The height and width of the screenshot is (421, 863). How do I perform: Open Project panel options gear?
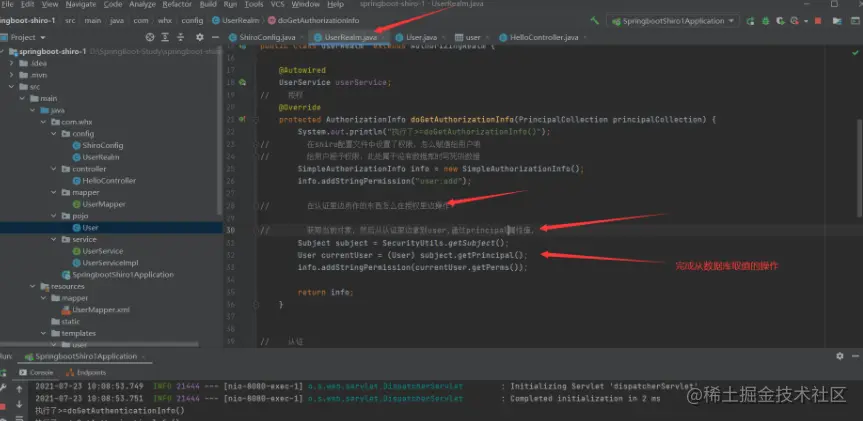(200, 37)
